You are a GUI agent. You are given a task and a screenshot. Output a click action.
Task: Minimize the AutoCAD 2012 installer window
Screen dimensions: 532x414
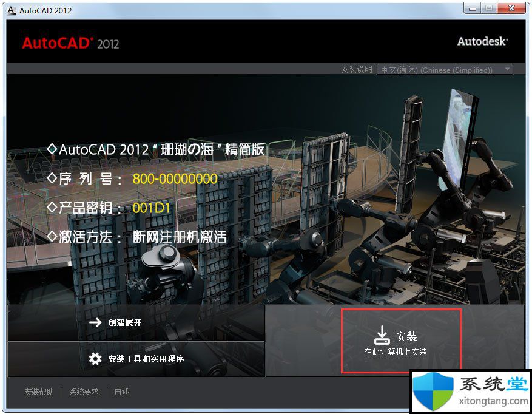pos(473,9)
